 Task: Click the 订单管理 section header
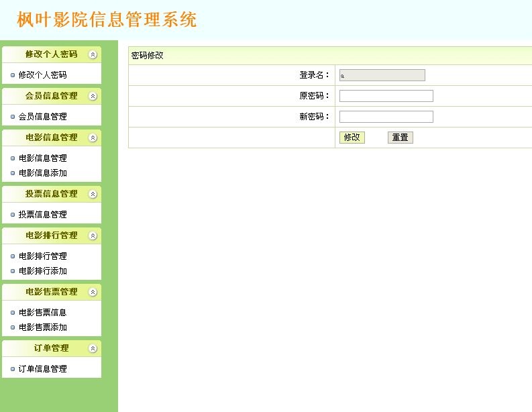point(51,348)
